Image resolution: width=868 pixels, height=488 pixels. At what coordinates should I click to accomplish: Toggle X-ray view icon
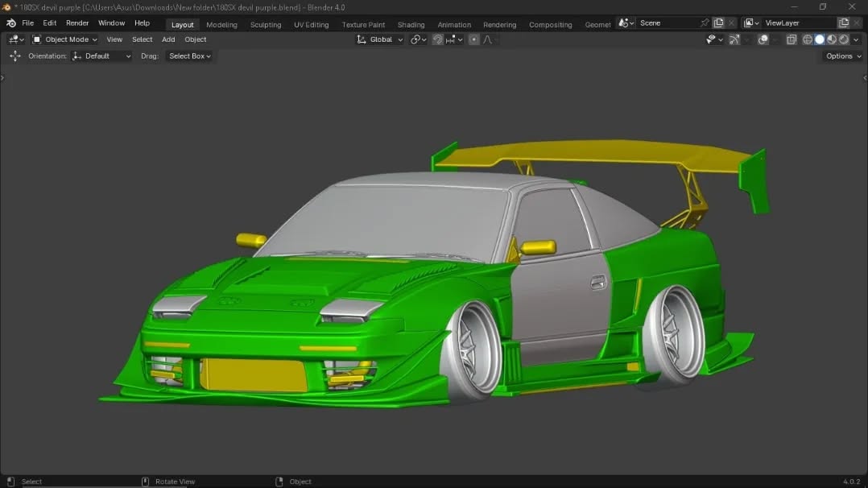point(792,39)
